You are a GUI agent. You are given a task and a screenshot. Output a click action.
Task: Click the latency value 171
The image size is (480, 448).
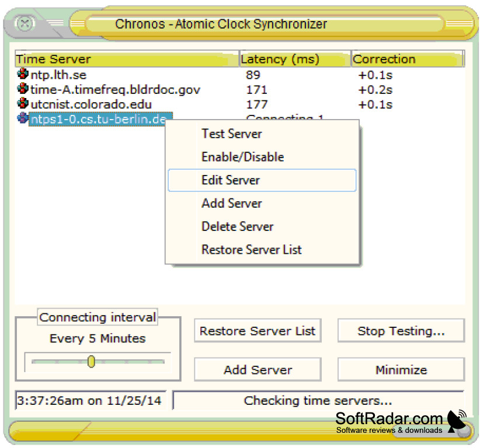pos(256,90)
